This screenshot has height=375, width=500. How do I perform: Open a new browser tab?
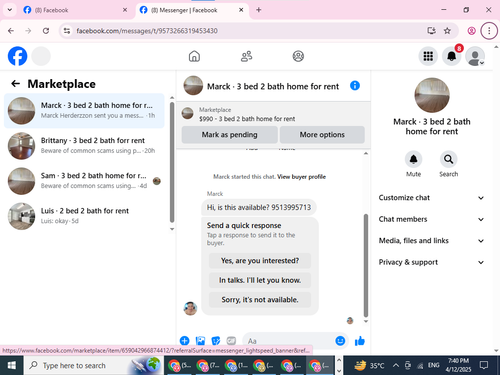pos(259,10)
